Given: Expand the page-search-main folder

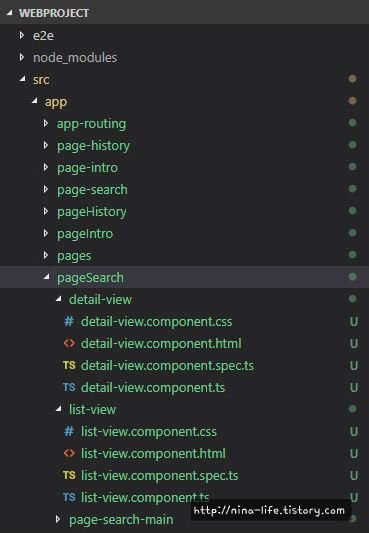Looking at the screenshot, I should point(58,519).
